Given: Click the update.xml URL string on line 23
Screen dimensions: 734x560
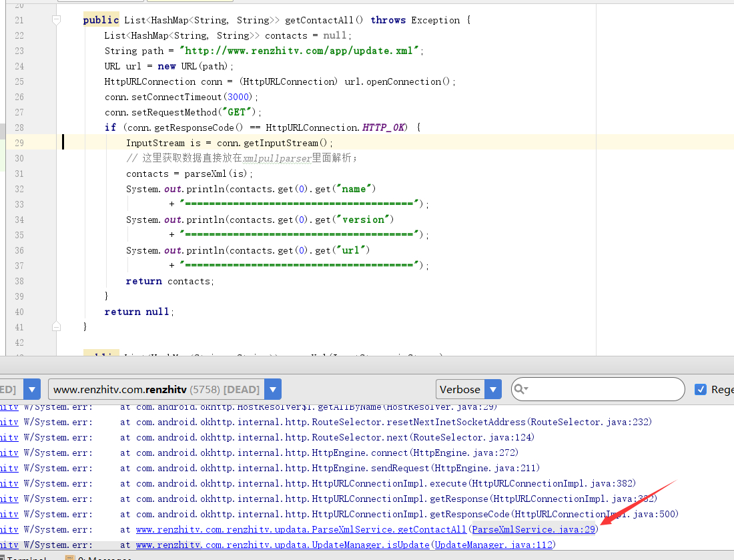Looking at the screenshot, I should pos(301,51).
